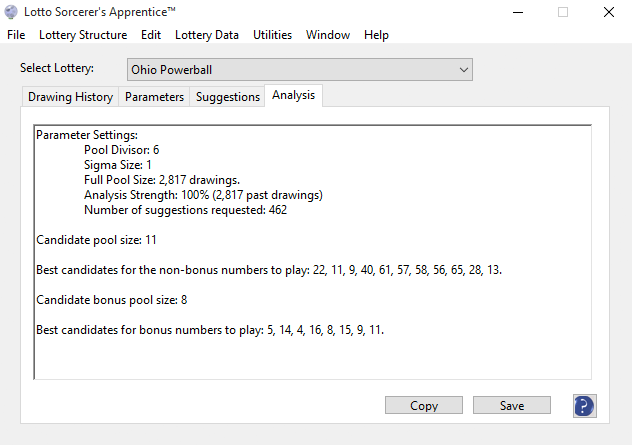Image resolution: width=632 pixels, height=445 pixels.
Task: Open the Lottery Data menu
Action: [207, 35]
